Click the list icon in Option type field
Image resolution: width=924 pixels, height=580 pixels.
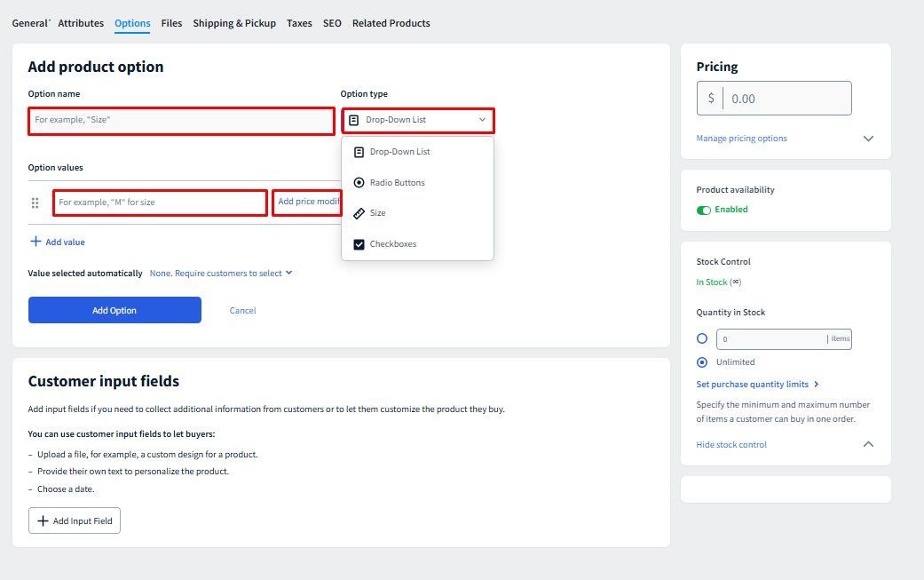353,120
